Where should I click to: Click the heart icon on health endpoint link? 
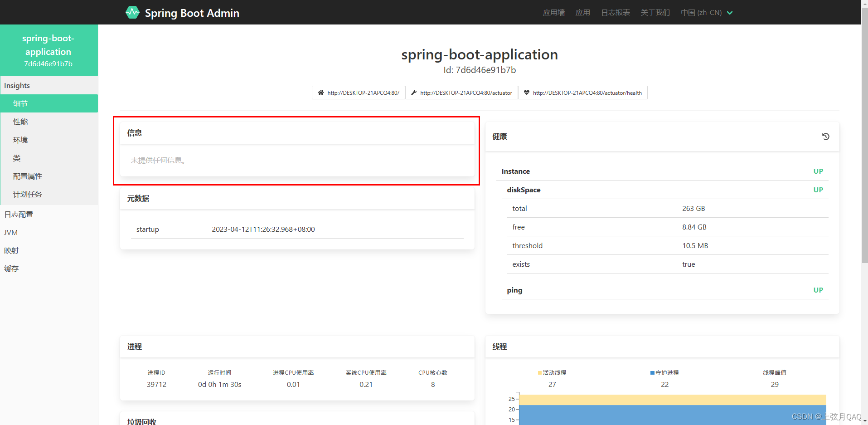(x=526, y=93)
